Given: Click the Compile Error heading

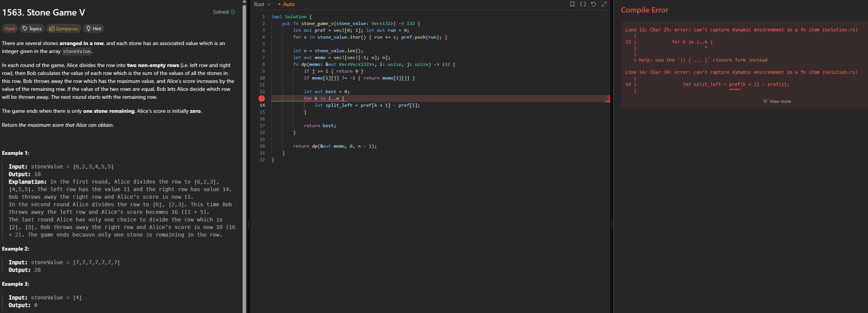Looking at the screenshot, I should pos(644,10).
